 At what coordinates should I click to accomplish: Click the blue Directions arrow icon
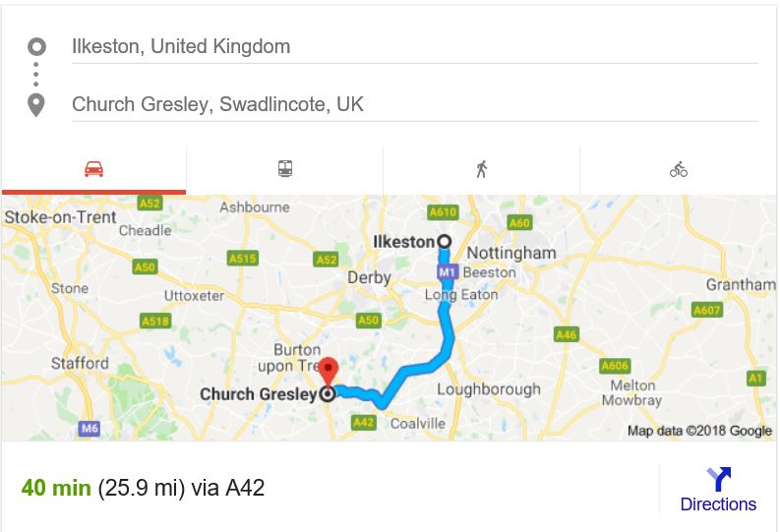pyautogui.click(x=719, y=479)
